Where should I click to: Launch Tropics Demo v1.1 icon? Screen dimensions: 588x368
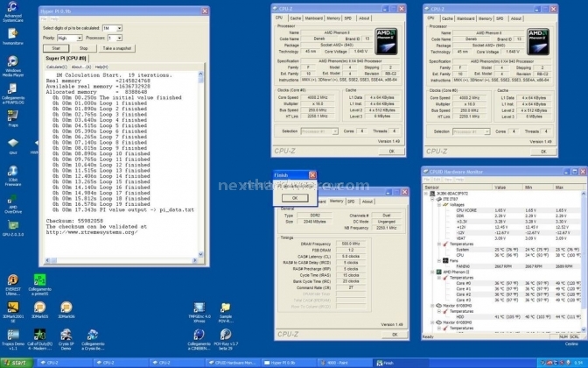pyautogui.click(x=13, y=339)
